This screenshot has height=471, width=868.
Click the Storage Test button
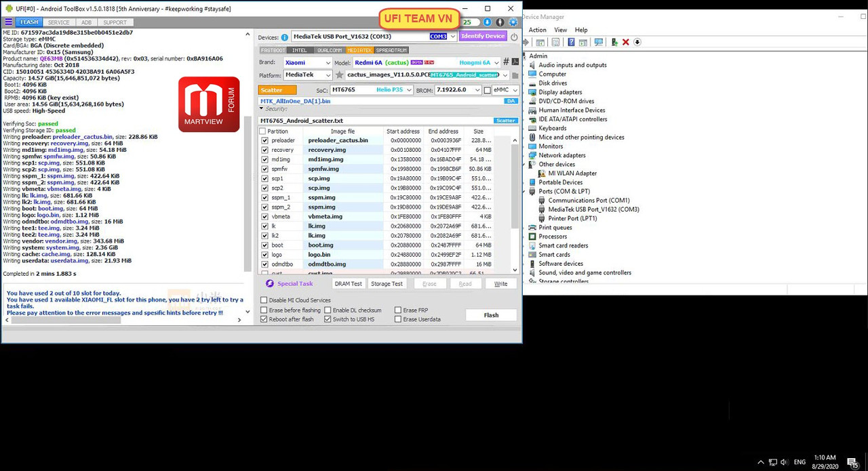(387, 284)
